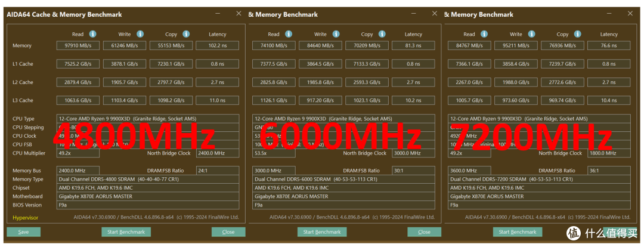Screen dimensions: 644x247
Task: Click the Read info icon in the DDR5-4800 window
Action: pos(93,34)
